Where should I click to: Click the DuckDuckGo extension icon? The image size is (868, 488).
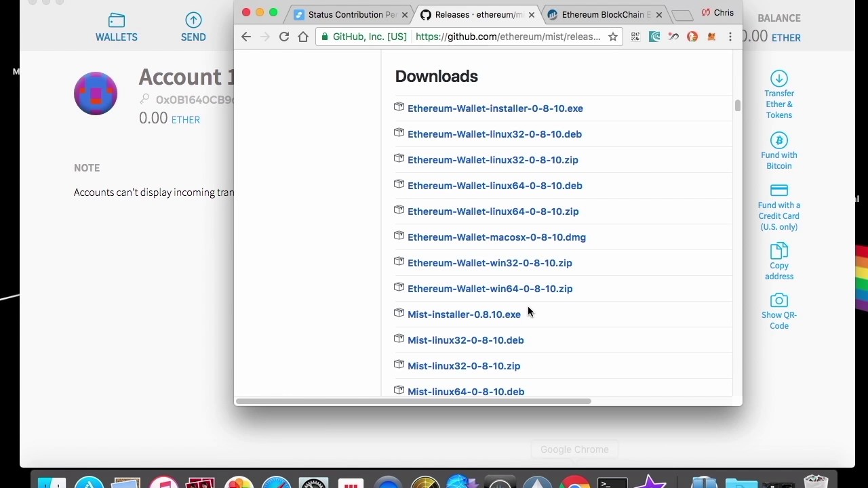692,37
